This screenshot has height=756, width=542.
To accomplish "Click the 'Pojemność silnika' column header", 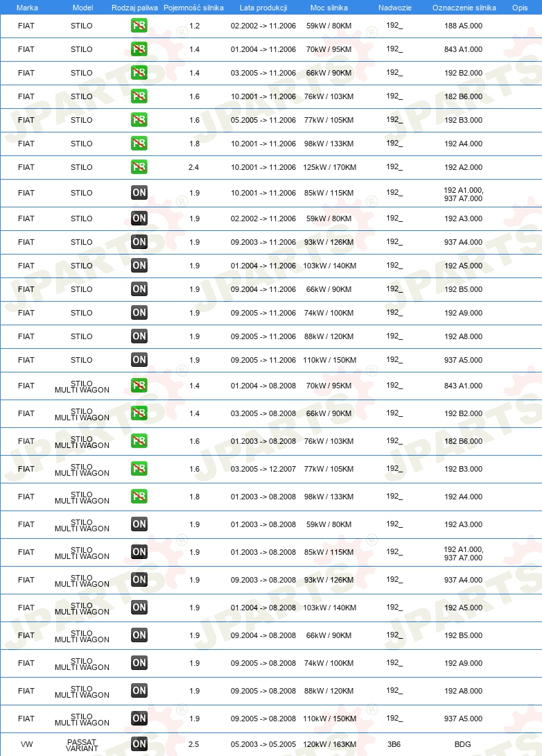I will click(193, 8).
